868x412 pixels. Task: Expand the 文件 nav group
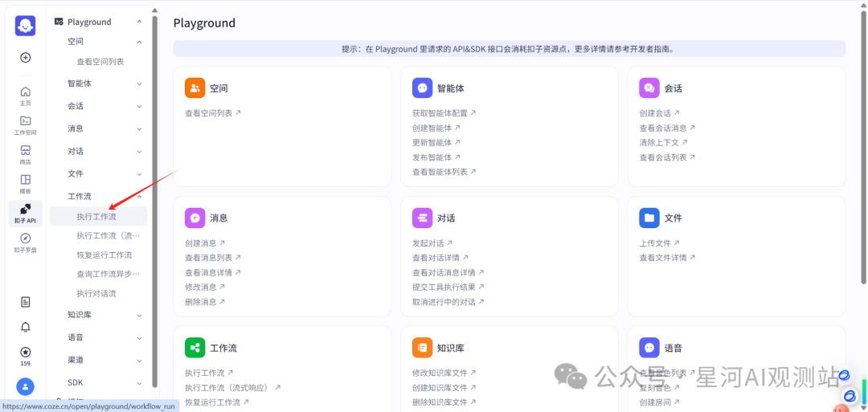pos(140,173)
